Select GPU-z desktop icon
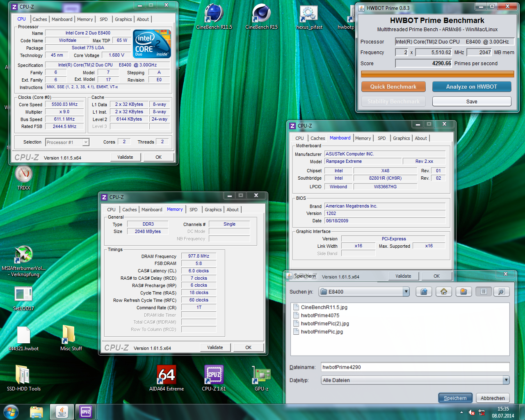This screenshot has width=525, height=420. point(261,378)
